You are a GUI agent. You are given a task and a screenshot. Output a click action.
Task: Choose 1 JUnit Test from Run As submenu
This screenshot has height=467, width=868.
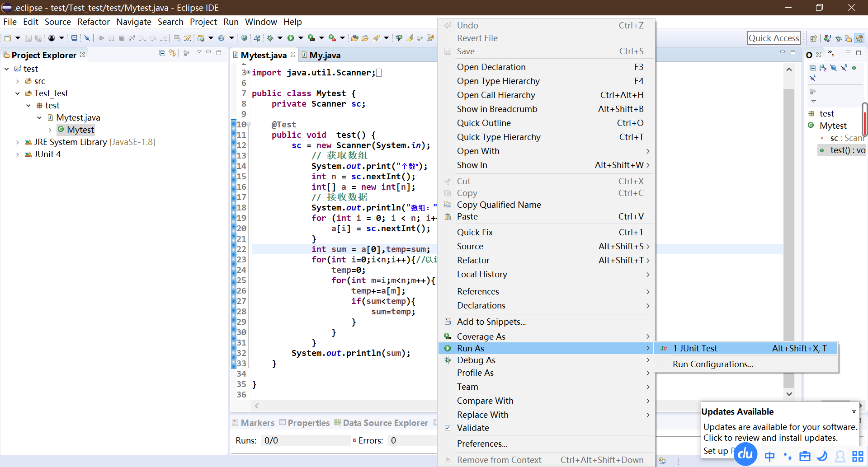[695, 348]
